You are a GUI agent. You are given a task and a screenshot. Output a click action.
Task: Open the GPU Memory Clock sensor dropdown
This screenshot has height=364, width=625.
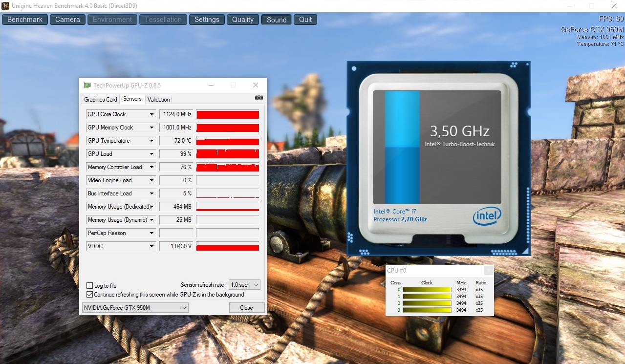coord(152,128)
